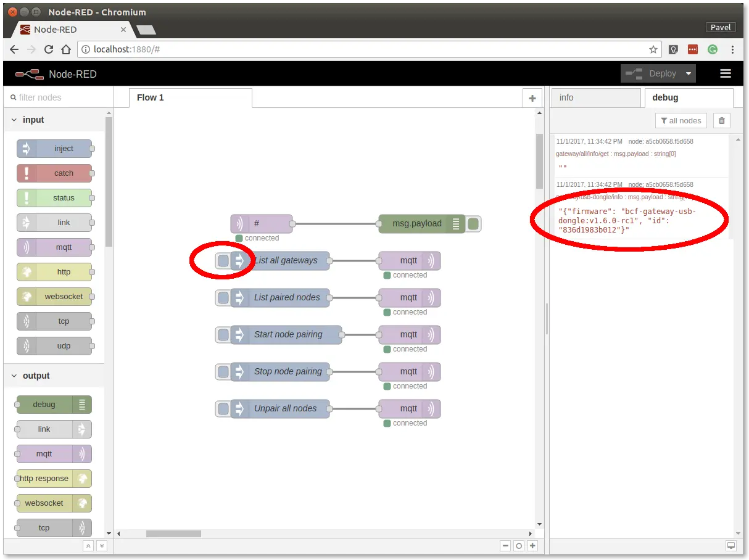
Task: Click the Pavel profile button
Action: (x=721, y=27)
